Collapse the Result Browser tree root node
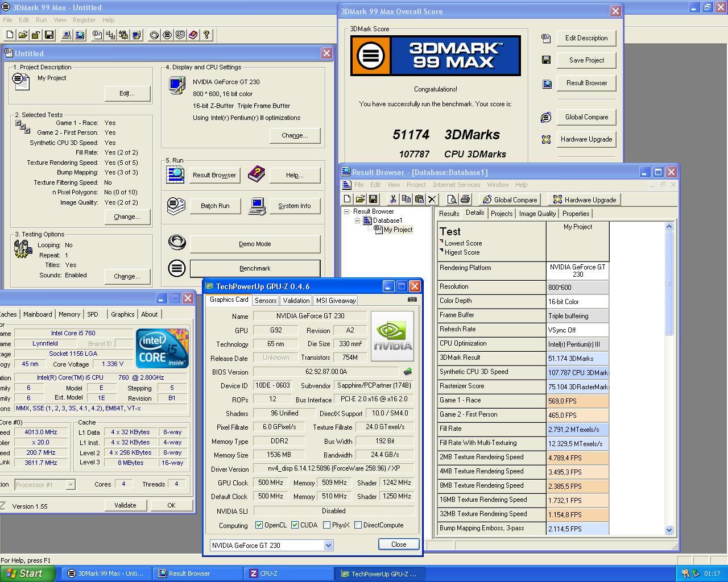Viewport: 728px width, 582px height. click(x=346, y=211)
